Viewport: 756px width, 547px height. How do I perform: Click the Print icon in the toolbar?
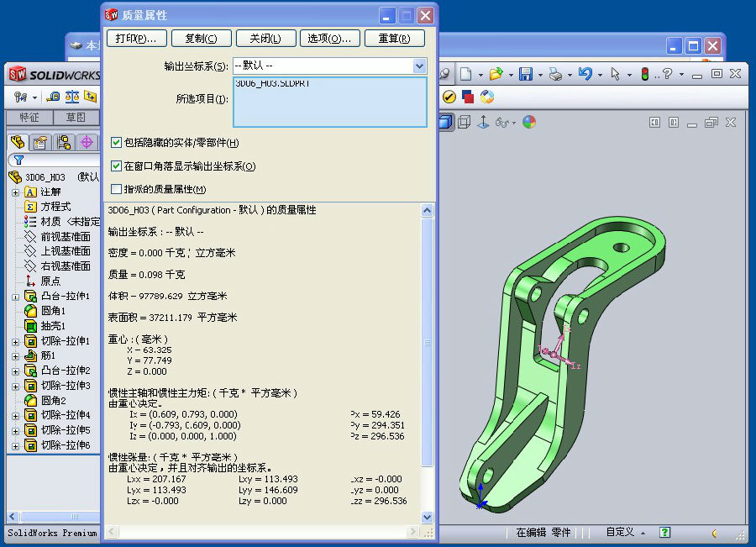point(554,74)
